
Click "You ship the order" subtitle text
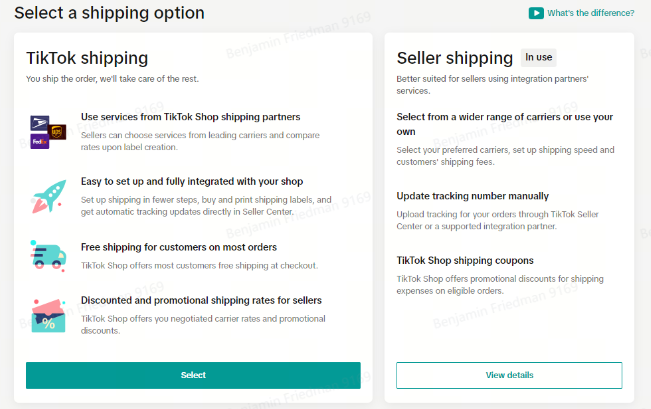112,79
